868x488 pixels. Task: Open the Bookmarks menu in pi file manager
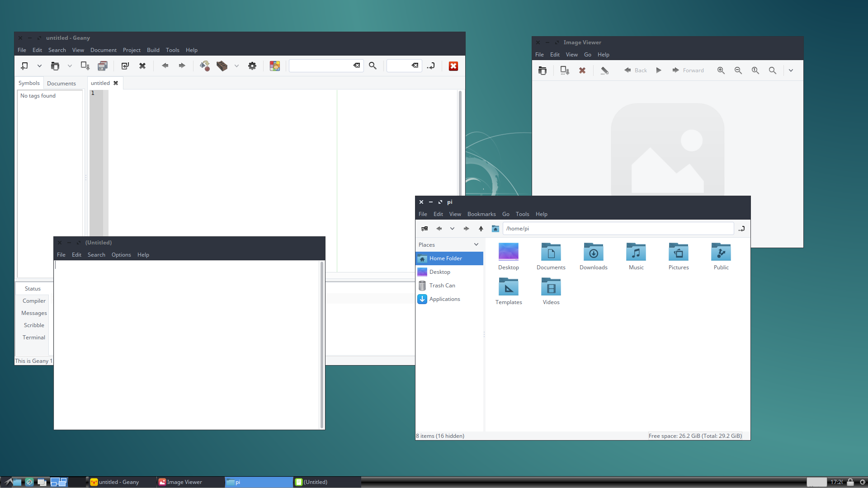point(481,214)
